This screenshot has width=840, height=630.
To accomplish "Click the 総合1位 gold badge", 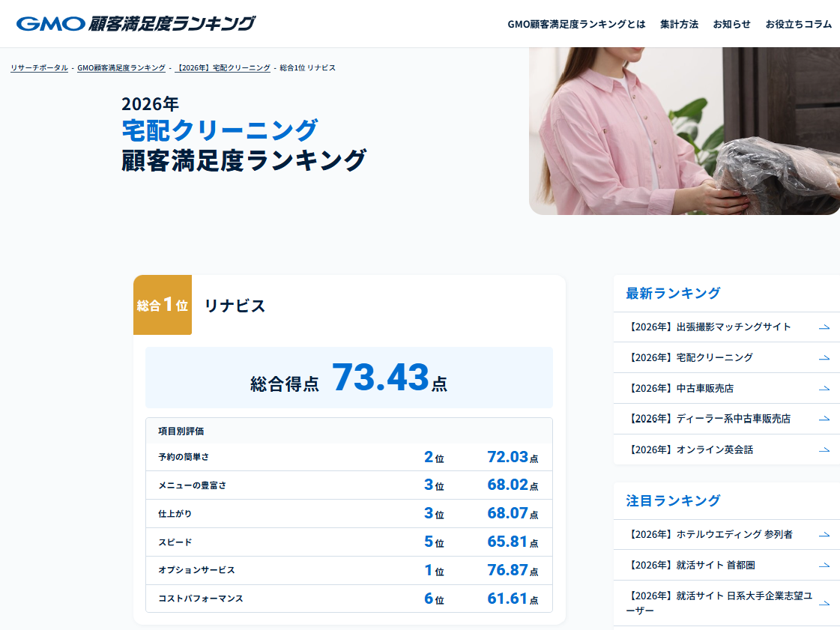I will tap(163, 305).
